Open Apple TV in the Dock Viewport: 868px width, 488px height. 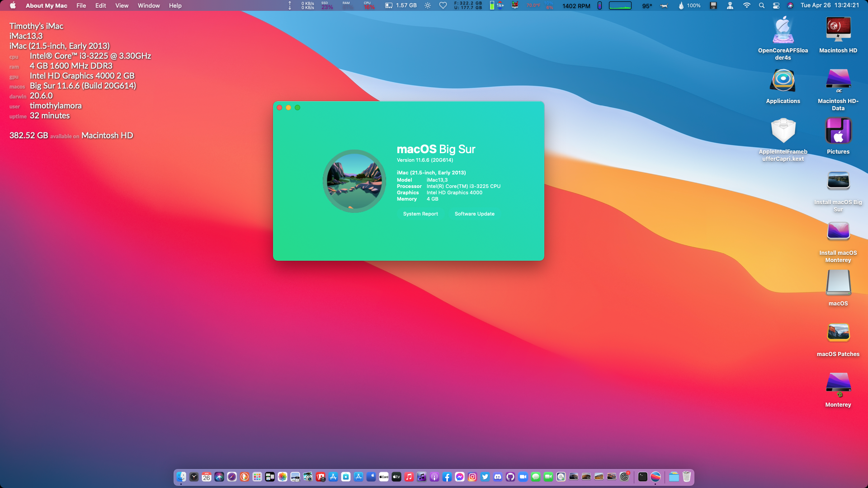396,477
